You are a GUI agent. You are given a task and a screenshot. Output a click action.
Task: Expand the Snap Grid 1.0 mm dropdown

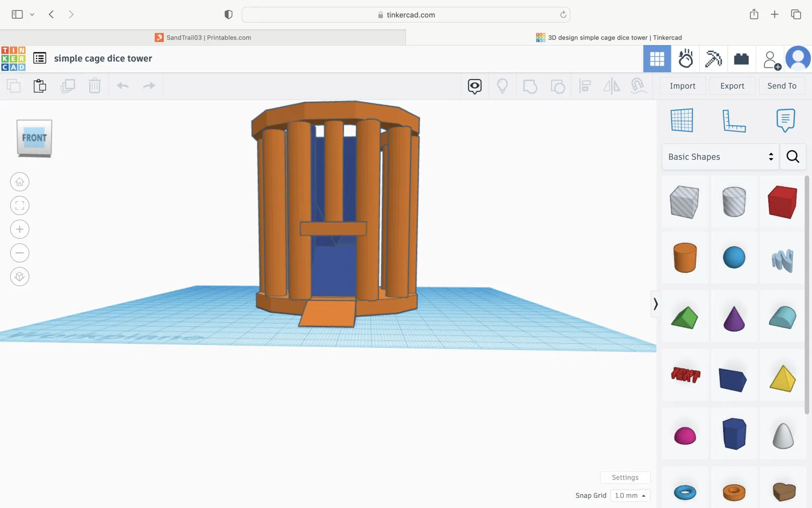[630, 495]
